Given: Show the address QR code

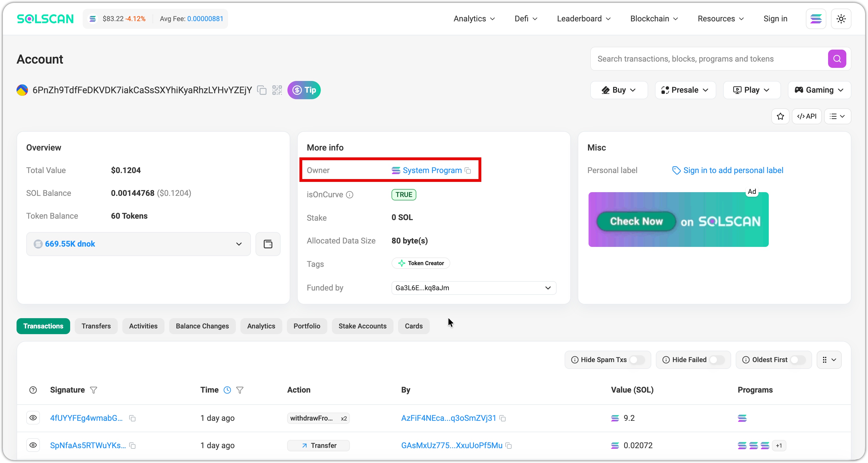Looking at the screenshot, I should pos(277,90).
